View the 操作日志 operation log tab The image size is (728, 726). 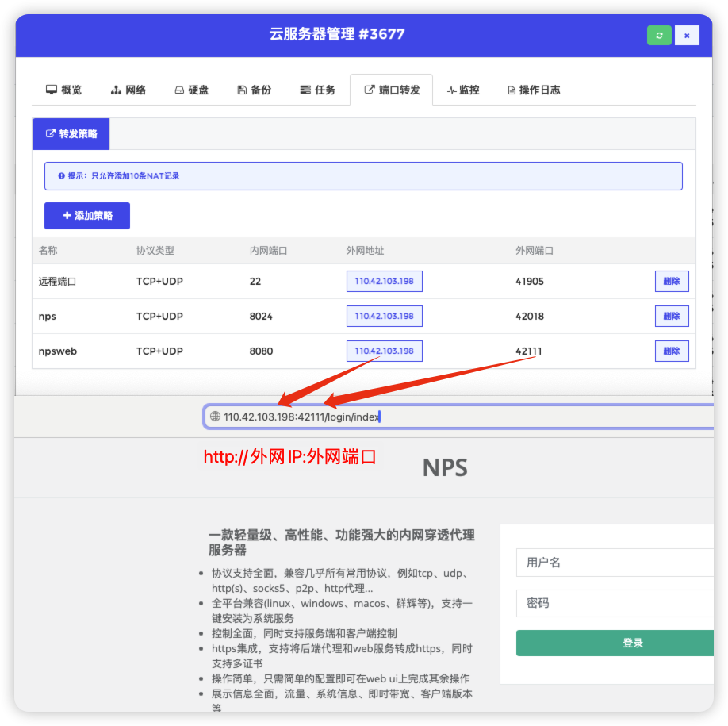click(534, 90)
